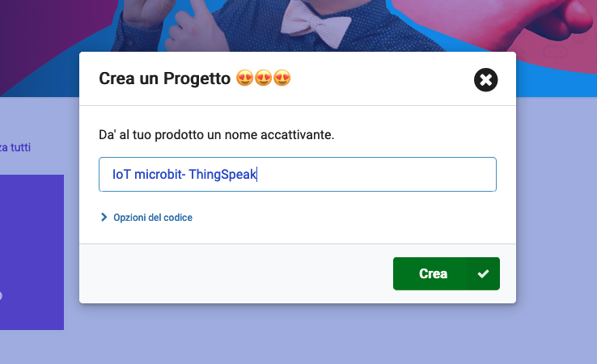Close the Crea un Progetto dialog
The height and width of the screenshot is (364, 597).
(x=485, y=79)
